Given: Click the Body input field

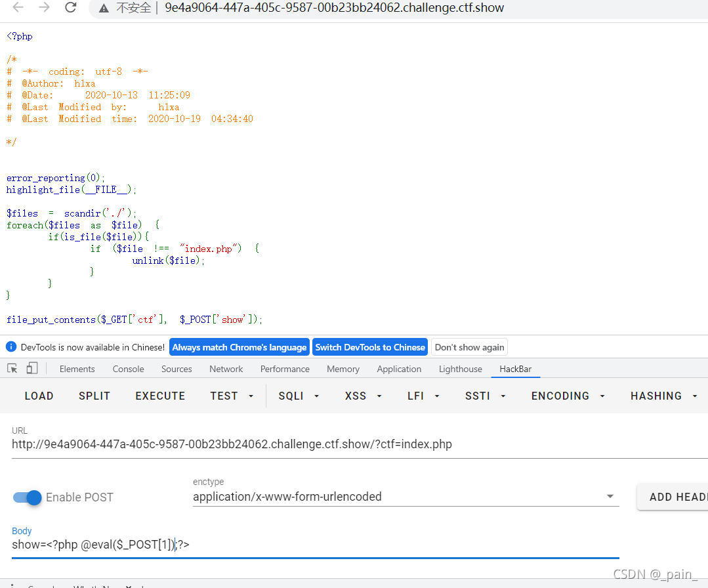Looking at the screenshot, I should pyautogui.click(x=315, y=545).
